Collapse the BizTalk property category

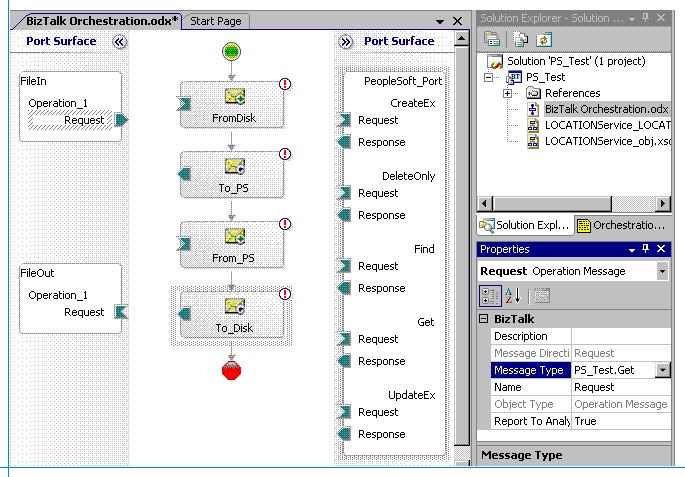tap(484, 318)
